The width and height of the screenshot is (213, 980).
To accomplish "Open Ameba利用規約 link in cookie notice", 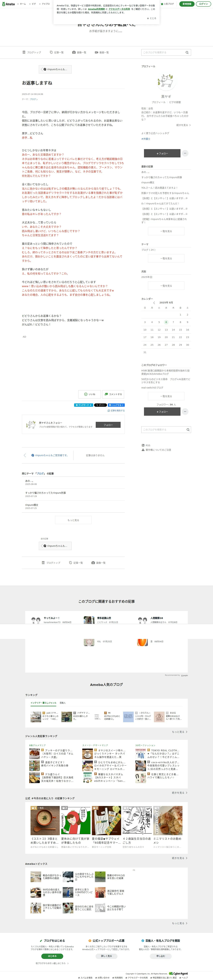I will pos(97,9).
